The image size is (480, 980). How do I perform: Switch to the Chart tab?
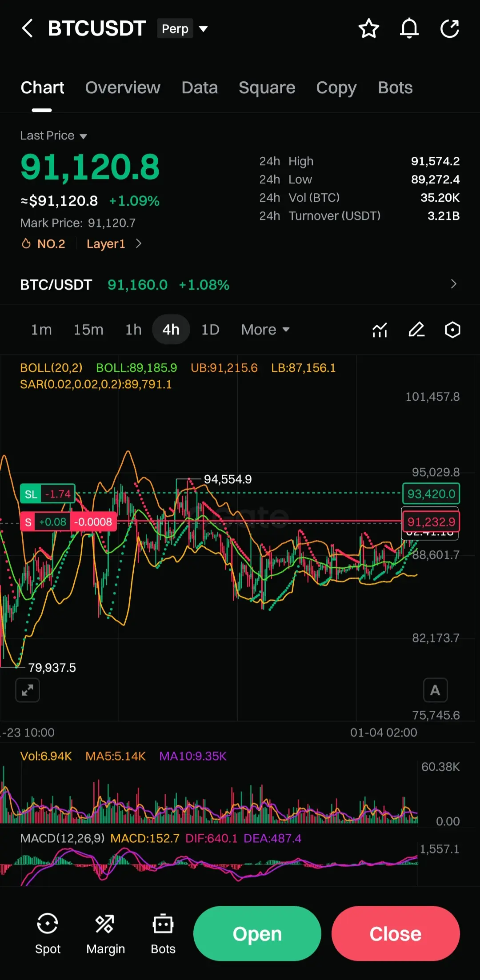click(42, 88)
